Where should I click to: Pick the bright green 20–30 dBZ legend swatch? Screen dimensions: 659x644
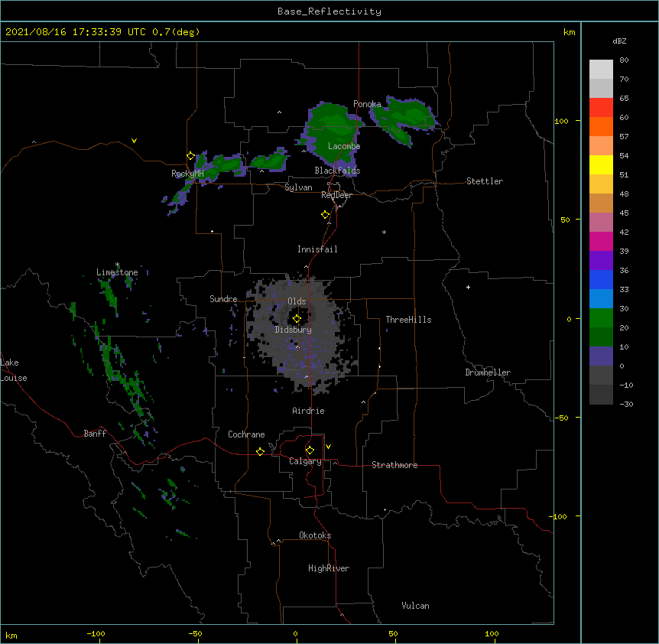click(x=601, y=318)
